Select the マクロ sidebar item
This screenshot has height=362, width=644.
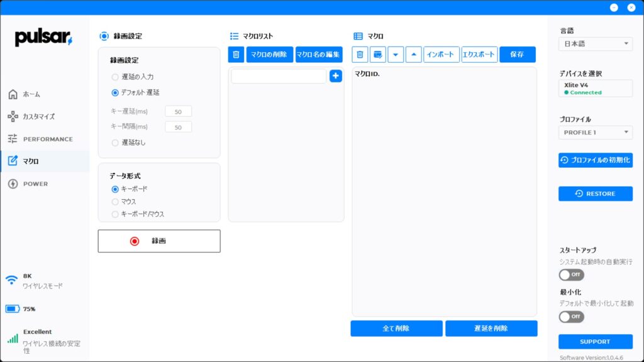click(45, 162)
